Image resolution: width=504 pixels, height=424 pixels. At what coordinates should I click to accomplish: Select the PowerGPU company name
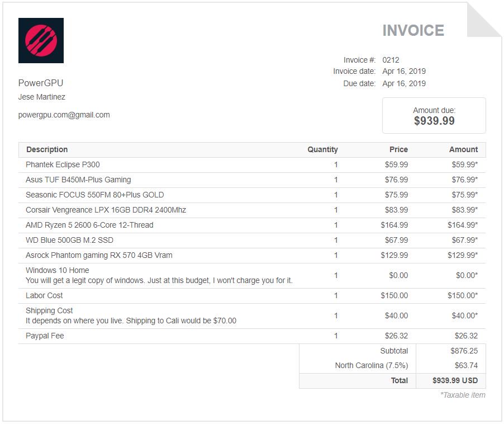click(x=40, y=83)
